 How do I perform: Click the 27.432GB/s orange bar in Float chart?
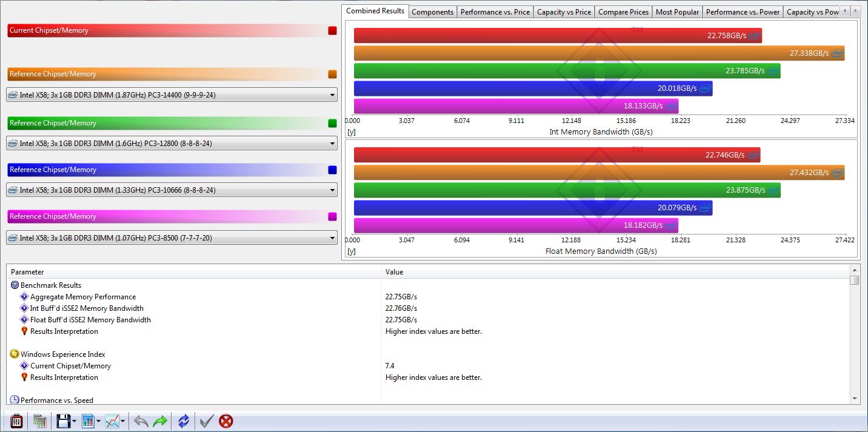coord(599,173)
